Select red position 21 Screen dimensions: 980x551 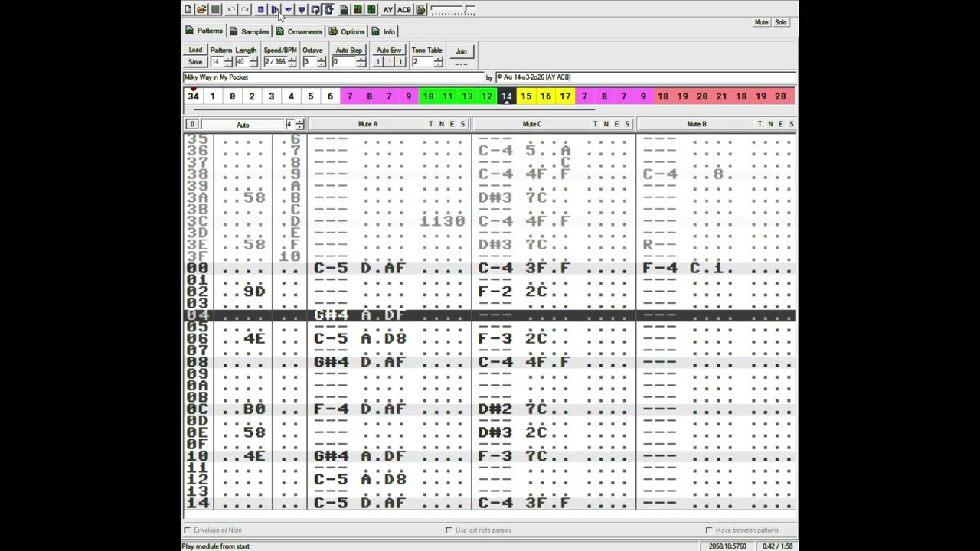(x=721, y=96)
